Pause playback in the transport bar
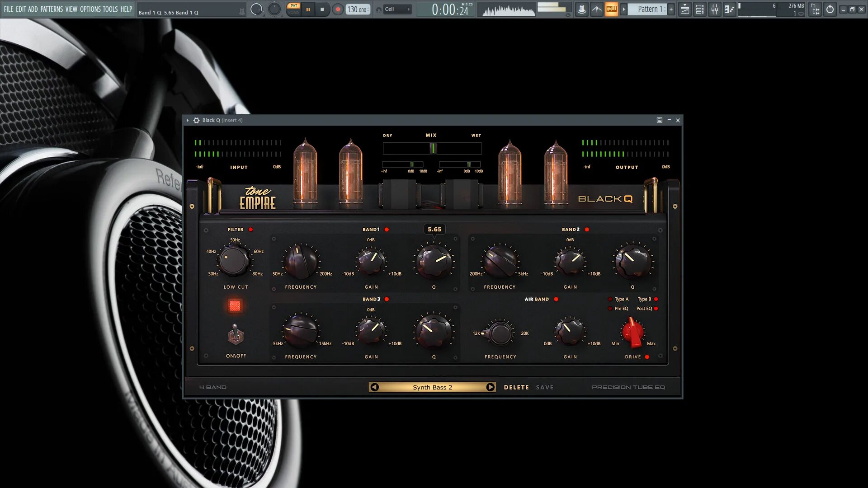This screenshot has height=488, width=868. point(308,9)
